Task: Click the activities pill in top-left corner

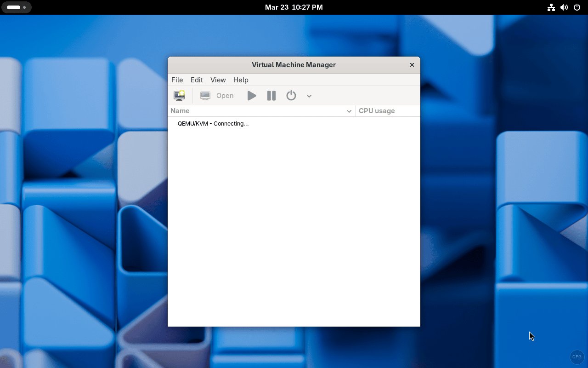Action: pos(17,7)
